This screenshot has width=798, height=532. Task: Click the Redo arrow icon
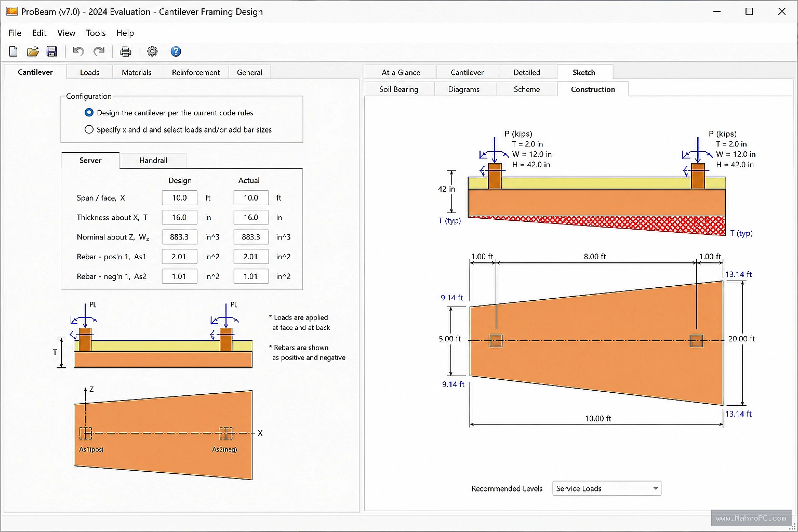tap(99, 51)
